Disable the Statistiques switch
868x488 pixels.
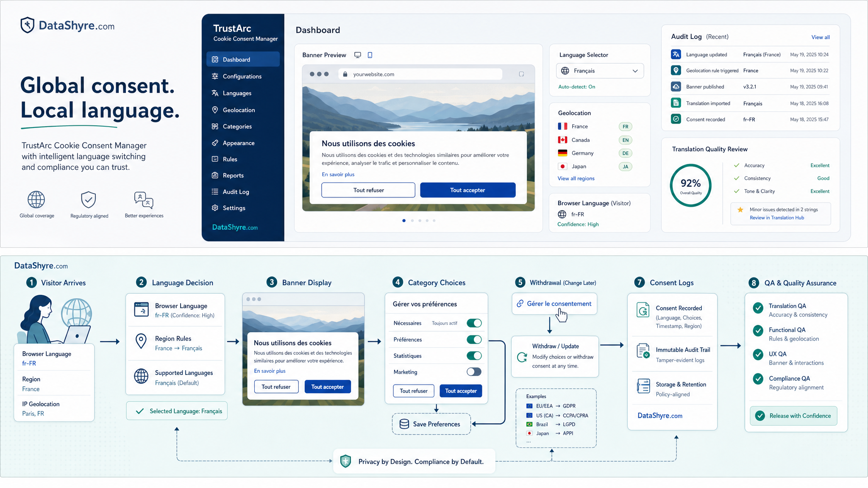pos(474,355)
